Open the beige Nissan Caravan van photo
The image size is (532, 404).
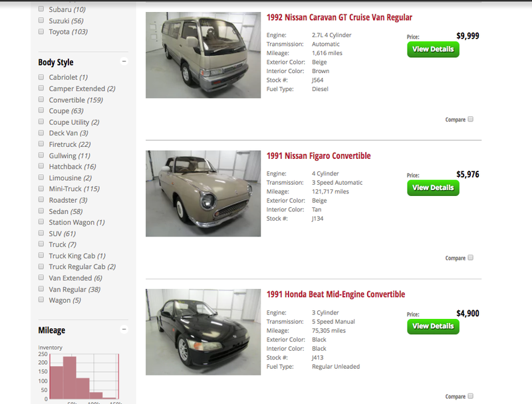tap(203, 55)
